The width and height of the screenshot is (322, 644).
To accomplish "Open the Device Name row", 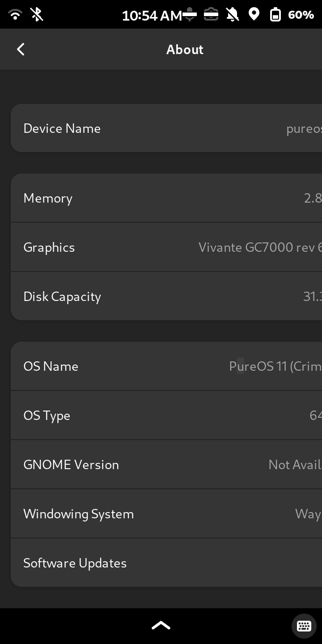I will click(x=166, y=128).
